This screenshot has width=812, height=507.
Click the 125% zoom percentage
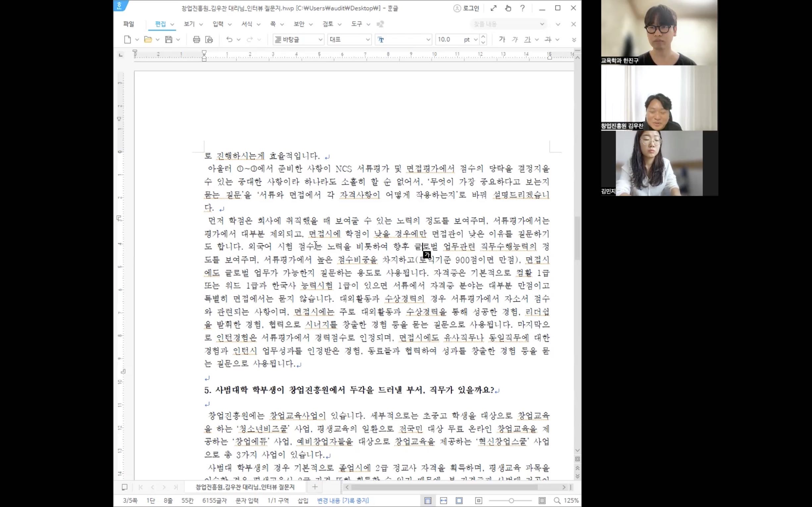pyautogui.click(x=571, y=501)
